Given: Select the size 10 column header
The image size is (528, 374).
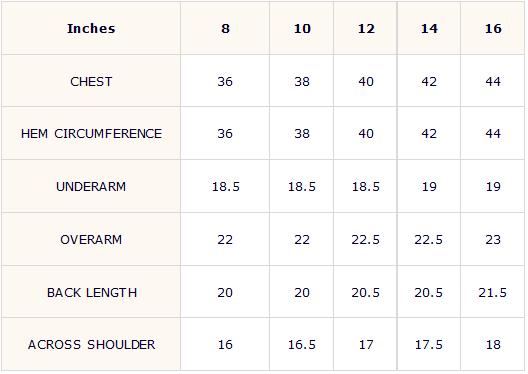Looking at the screenshot, I should coord(302,28).
